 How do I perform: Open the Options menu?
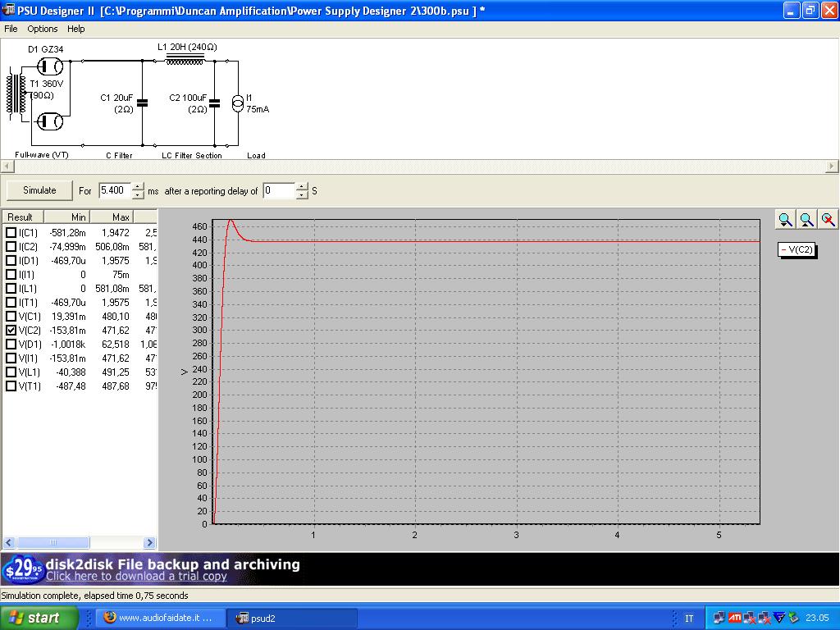[x=43, y=29]
